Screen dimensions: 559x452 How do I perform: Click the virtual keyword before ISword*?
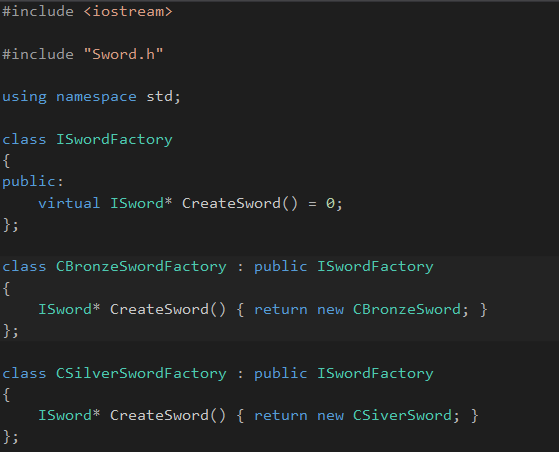(69, 203)
